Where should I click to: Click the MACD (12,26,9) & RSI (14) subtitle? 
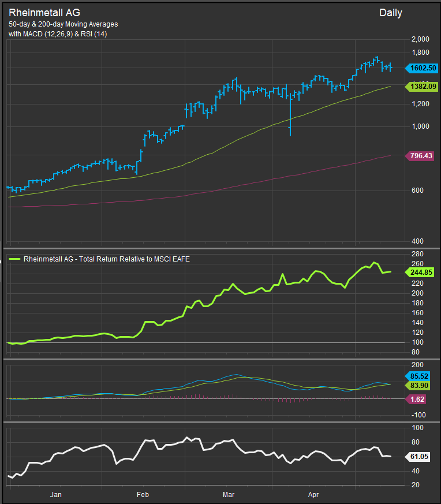(x=58, y=33)
